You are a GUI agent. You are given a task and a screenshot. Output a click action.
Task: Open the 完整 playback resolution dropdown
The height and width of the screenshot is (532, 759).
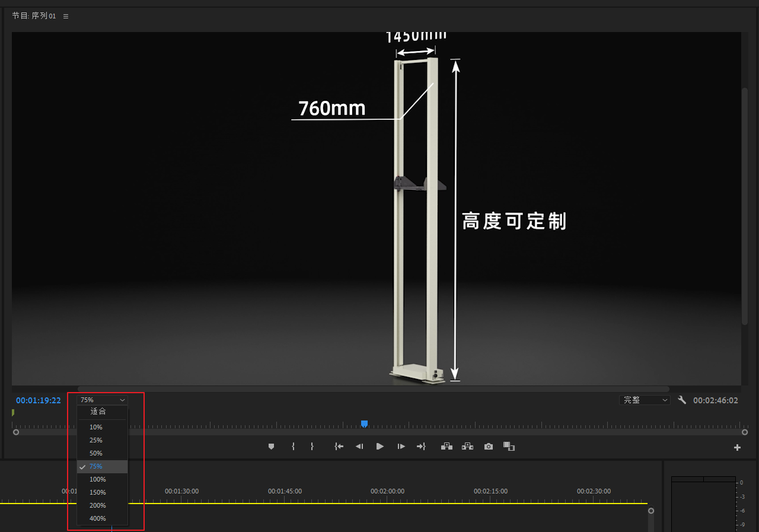coord(644,400)
